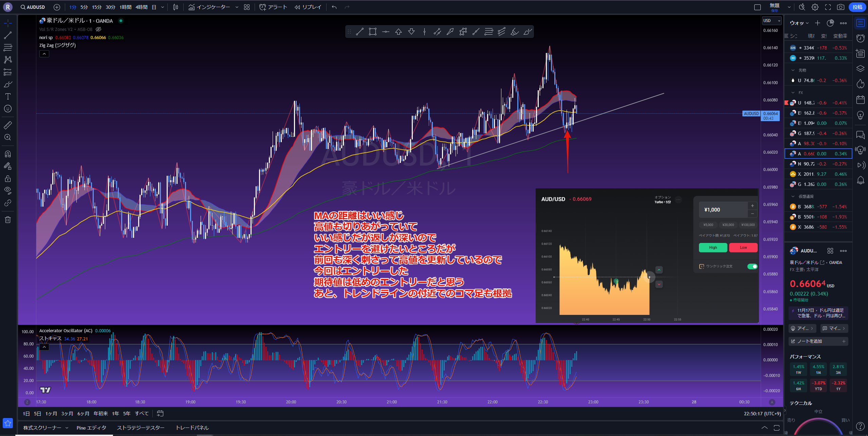Screen dimensions: 868x436
Task: Open the Pine エディタ tab
Action: (91, 428)
